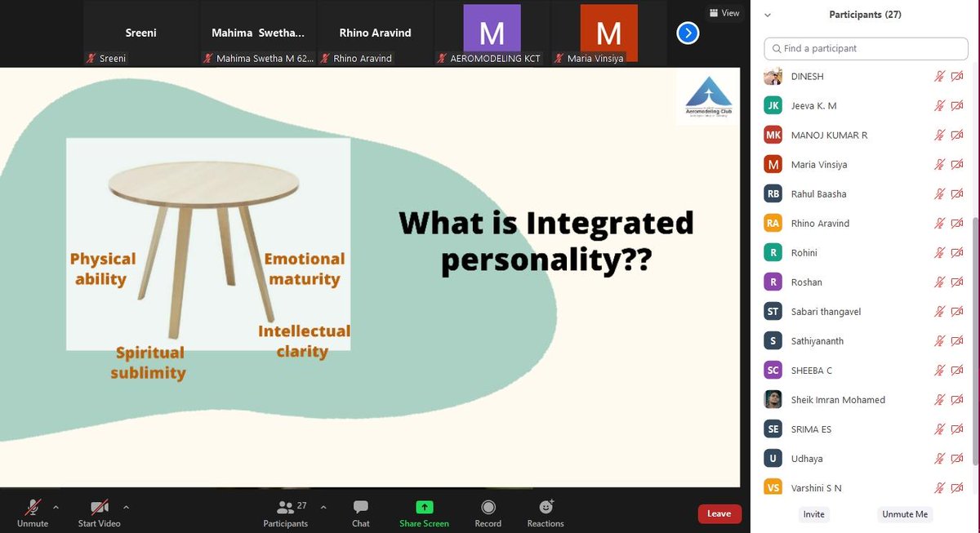Select Sreeni video tile
Screen dimensions: 980x533
[141, 33]
